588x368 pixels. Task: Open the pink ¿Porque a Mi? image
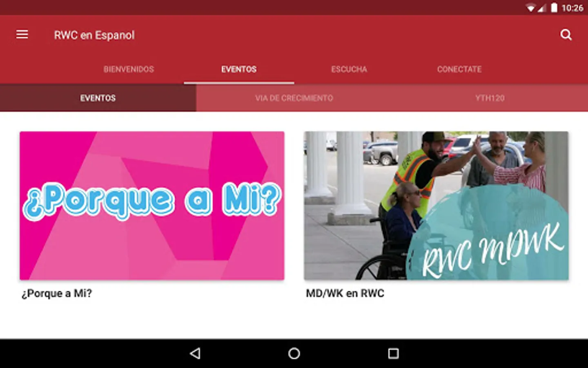152,206
